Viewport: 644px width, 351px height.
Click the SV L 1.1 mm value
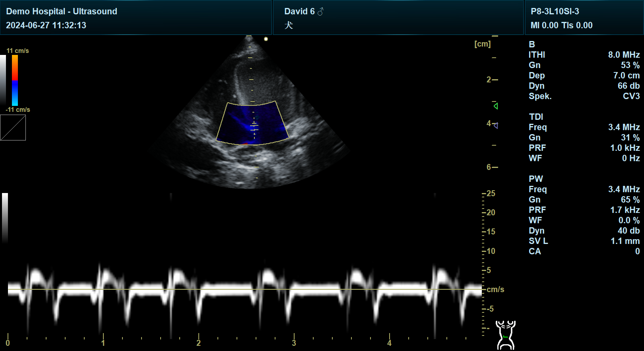coord(625,241)
